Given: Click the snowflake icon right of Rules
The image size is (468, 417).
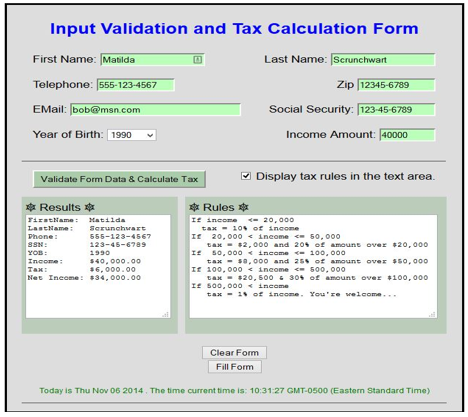Looking at the screenshot, I should (x=244, y=207).
